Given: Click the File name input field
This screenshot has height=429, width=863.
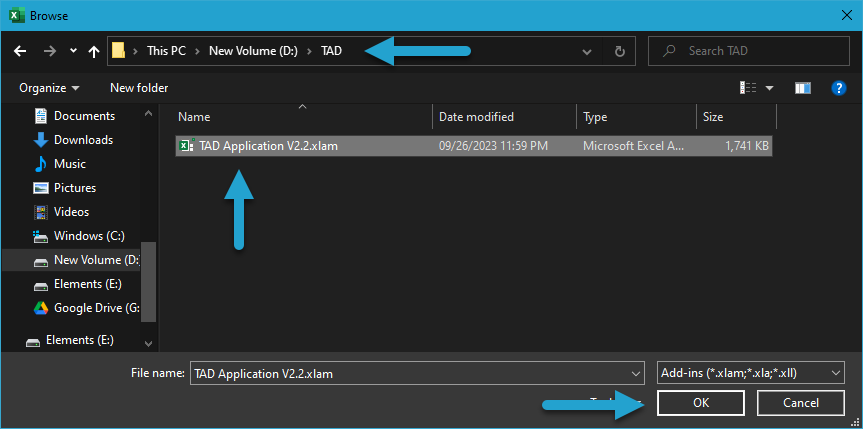Looking at the screenshot, I should [x=410, y=373].
